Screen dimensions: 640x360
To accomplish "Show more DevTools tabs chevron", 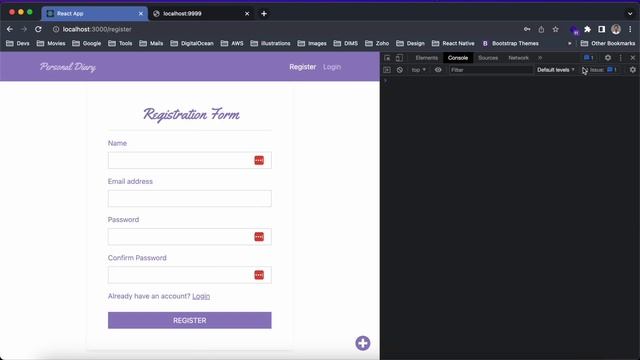I will coord(540,58).
